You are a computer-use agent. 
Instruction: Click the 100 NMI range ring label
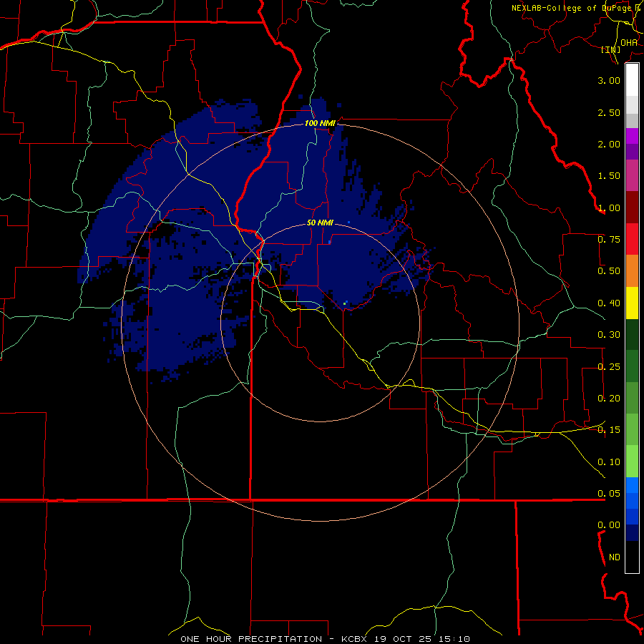click(320, 123)
